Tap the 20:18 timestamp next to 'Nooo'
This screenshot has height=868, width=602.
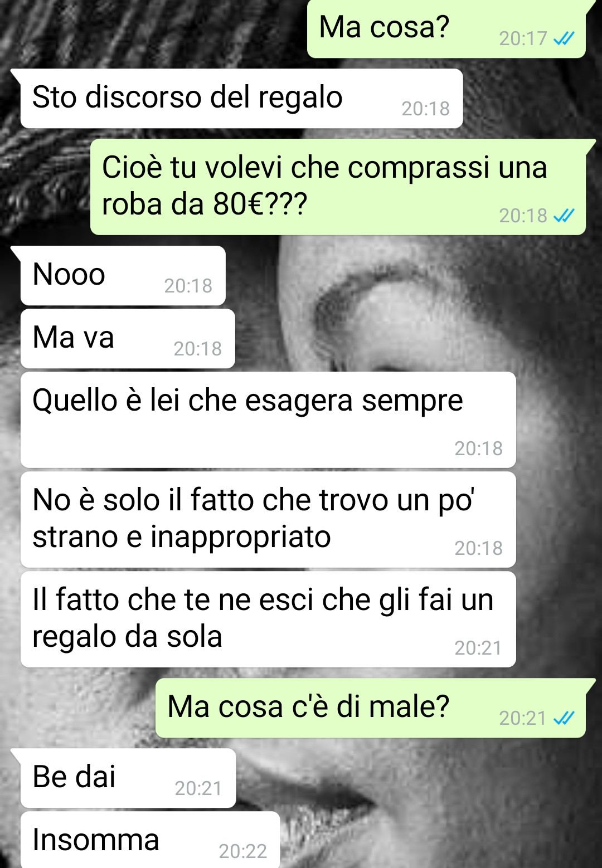click(x=188, y=286)
